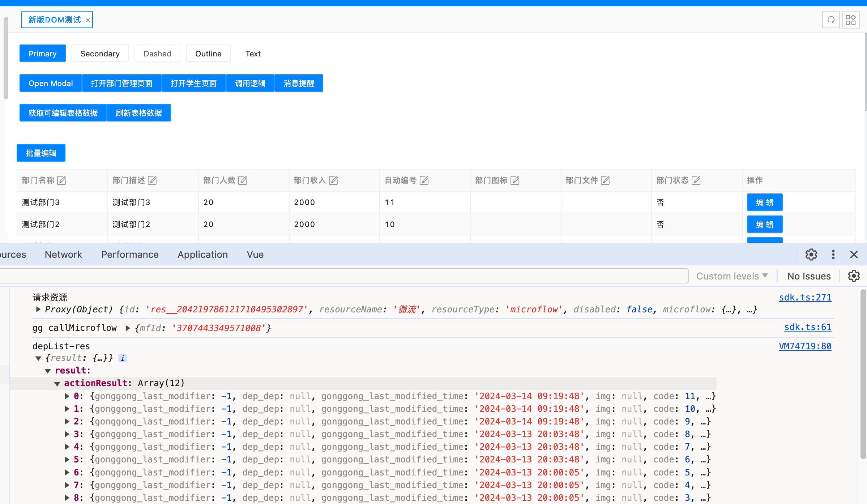Close the DevTools panel
The height and width of the screenshot is (504, 867).
tap(854, 255)
